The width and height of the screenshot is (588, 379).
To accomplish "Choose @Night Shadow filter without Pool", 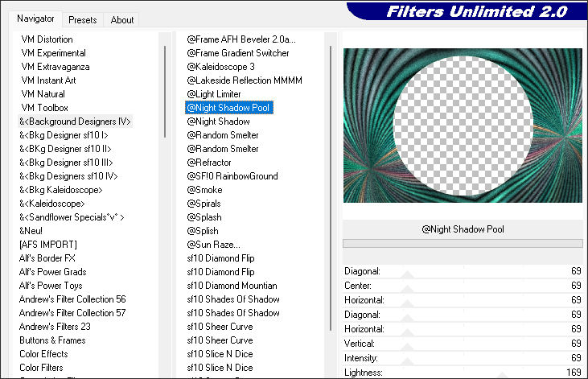I will pyautogui.click(x=218, y=122).
